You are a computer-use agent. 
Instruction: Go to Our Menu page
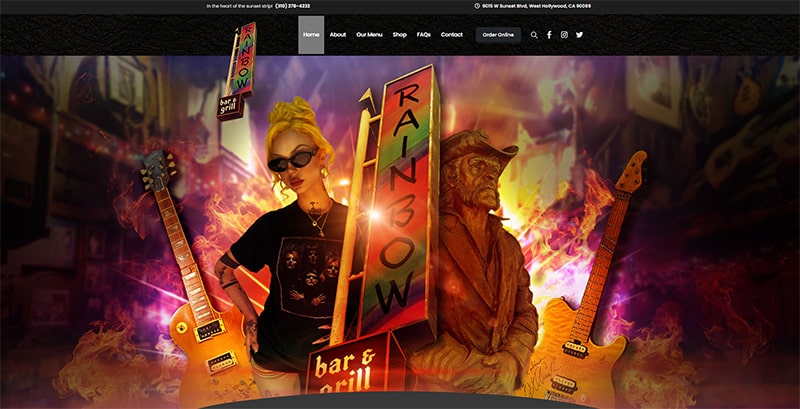[369, 35]
